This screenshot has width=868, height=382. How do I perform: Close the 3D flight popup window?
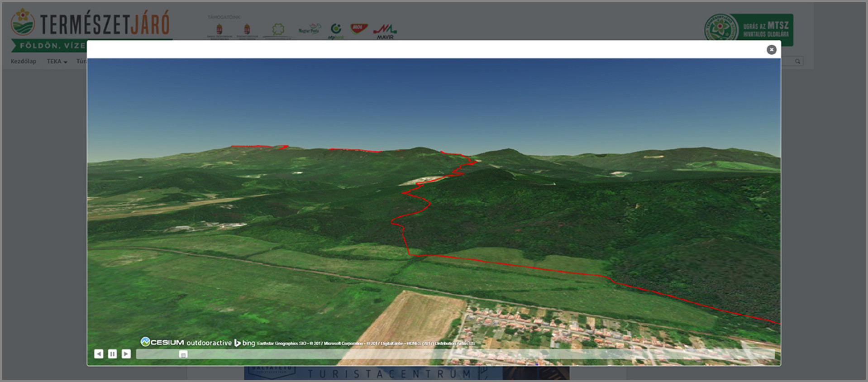[x=771, y=50]
